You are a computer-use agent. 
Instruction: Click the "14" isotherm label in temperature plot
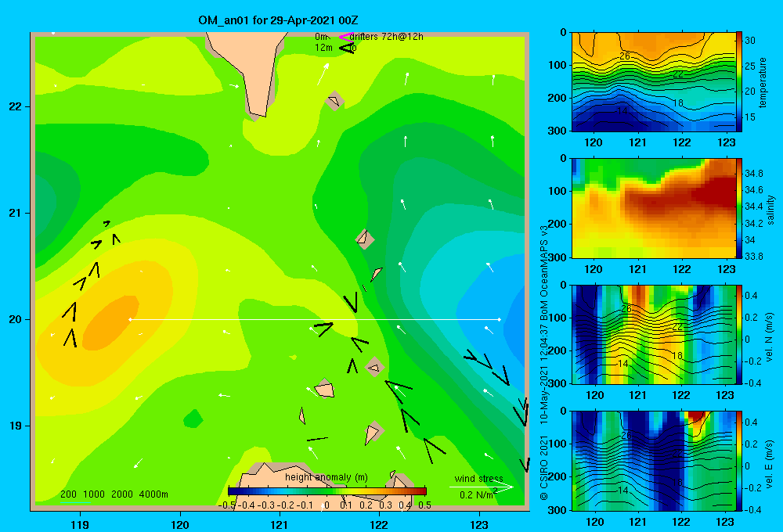tap(622, 110)
